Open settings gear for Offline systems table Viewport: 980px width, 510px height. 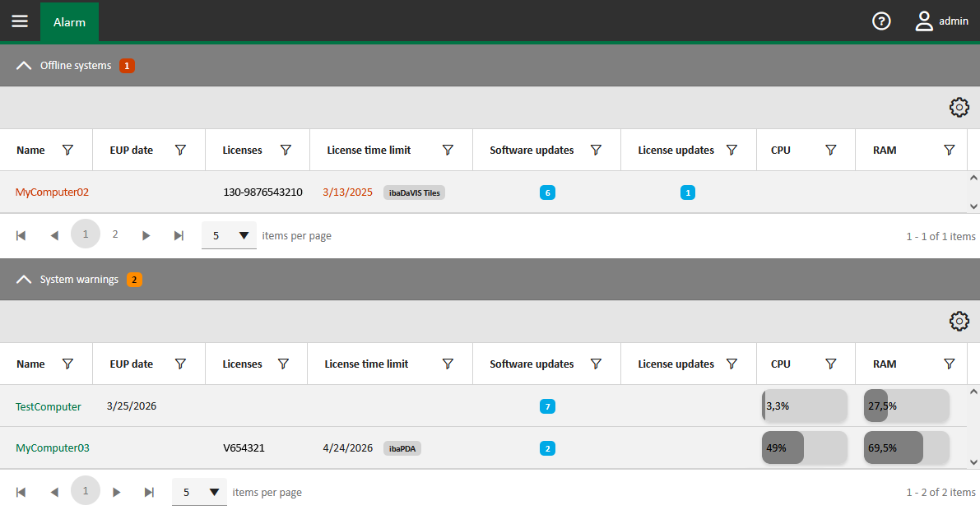coord(959,107)
